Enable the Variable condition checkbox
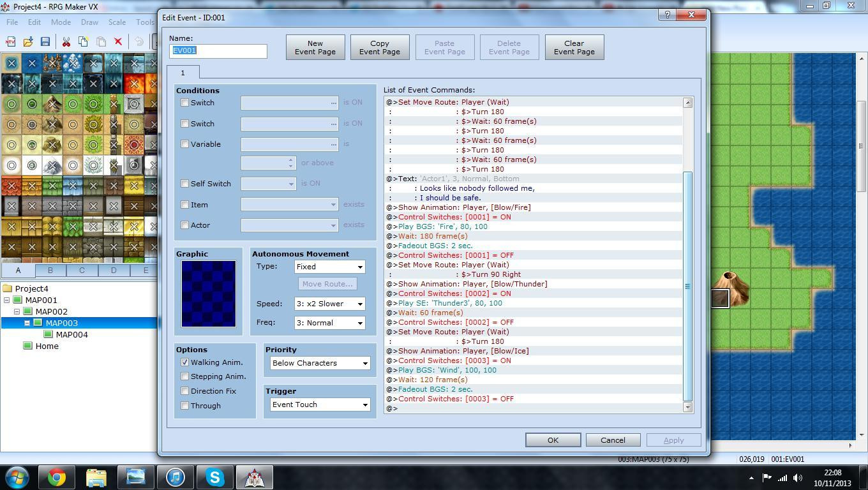This screenshot has width=868, height=490. pos(185,144)
